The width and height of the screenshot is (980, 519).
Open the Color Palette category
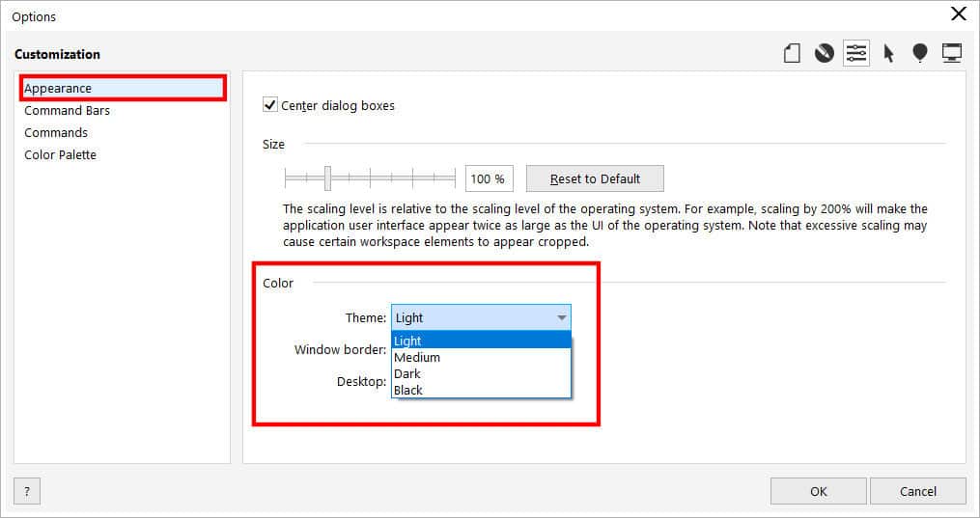click(60, 154)
